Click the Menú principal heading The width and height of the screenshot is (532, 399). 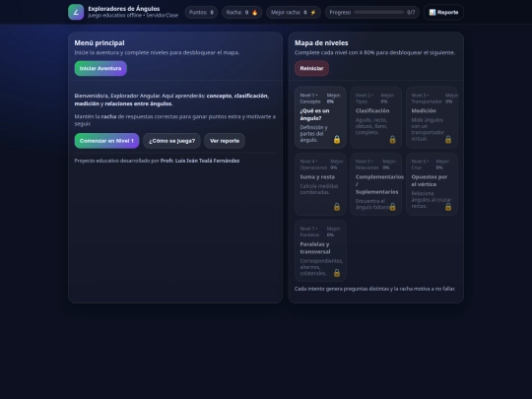click(x=100, y=43)
